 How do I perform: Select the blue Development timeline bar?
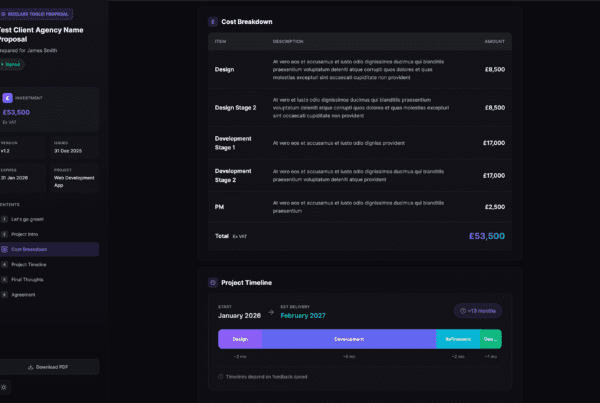[348, 339]
